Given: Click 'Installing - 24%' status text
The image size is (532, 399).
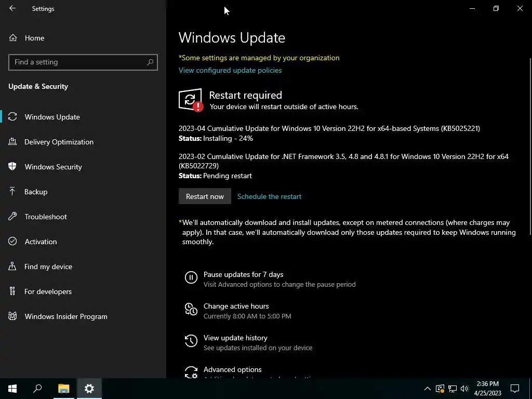Looking at the screenshot, I should coord(228,138).
